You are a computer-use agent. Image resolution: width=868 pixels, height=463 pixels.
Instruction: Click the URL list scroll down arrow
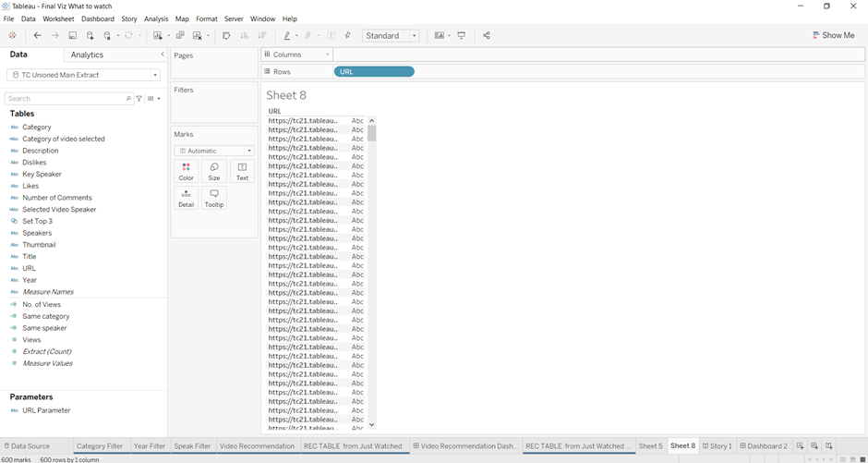pyautogui.click(x=372, y=425)
